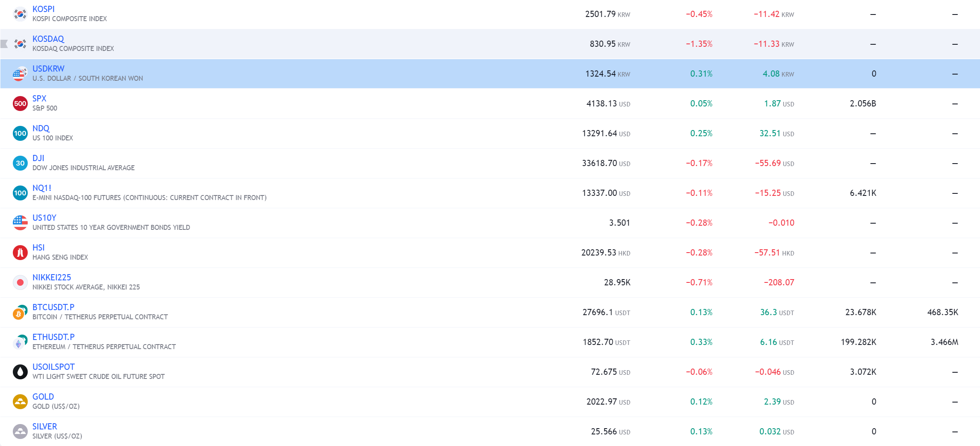Select the KOSPI price 2501.79 KRW

[x=608, y=14]
